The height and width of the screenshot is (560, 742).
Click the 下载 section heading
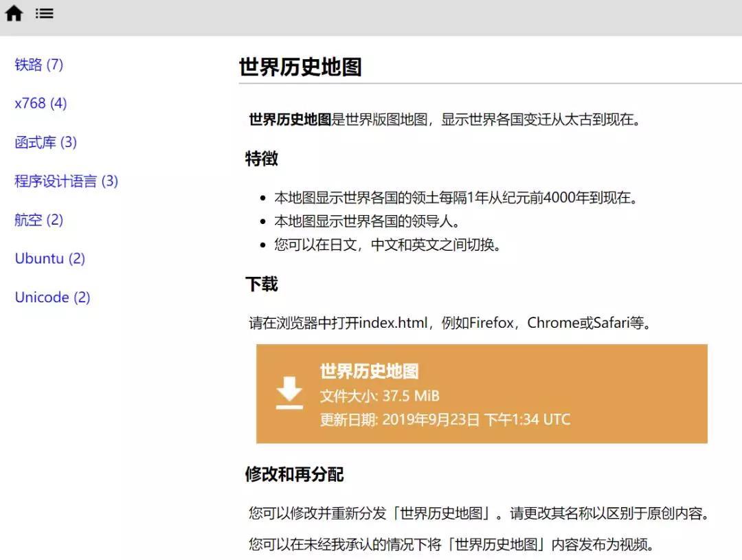pos(261,284)
